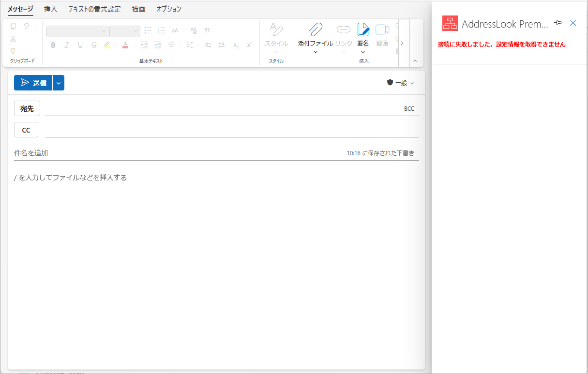Close the AddressLook Premium pane
The image size is (588, 374).
pyautogui.click(x=573, y=23)
